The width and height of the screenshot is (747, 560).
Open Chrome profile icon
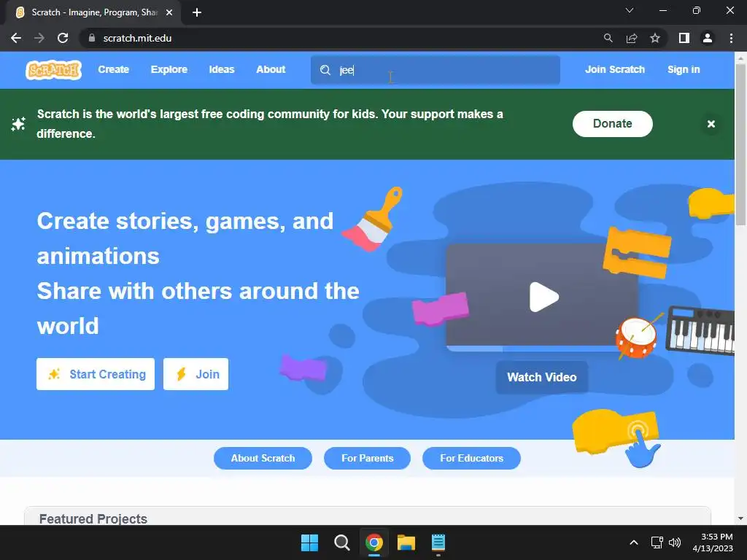(708, 38)
